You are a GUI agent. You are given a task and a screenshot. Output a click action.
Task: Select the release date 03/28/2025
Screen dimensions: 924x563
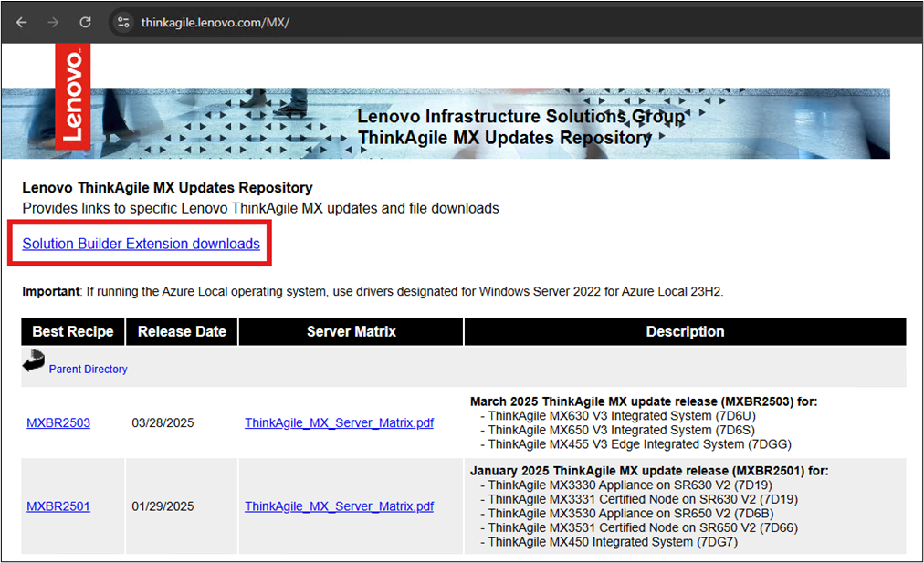163,422
